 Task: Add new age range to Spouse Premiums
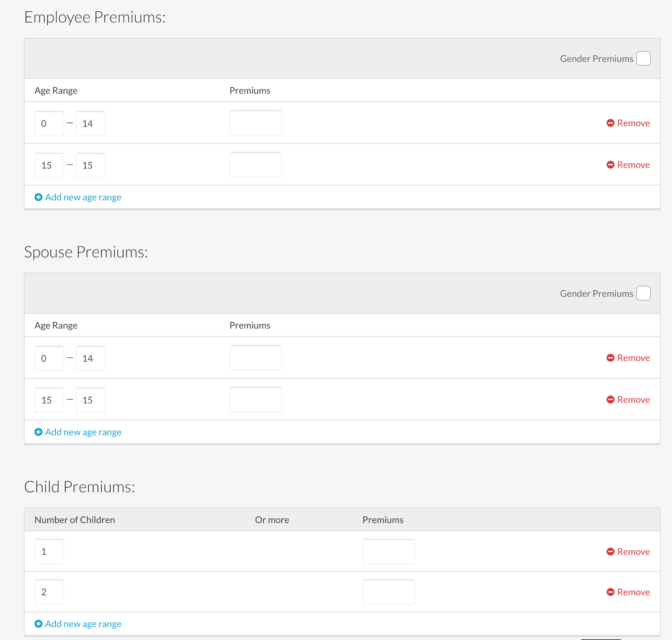tap(83, 432)
